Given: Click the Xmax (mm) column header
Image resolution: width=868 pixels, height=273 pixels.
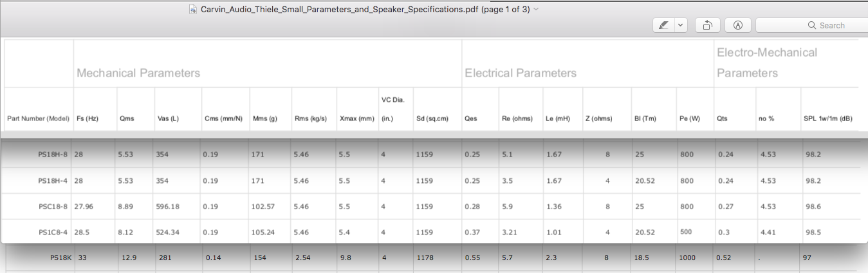Looking at the screenshot, I should click(356, 118).
